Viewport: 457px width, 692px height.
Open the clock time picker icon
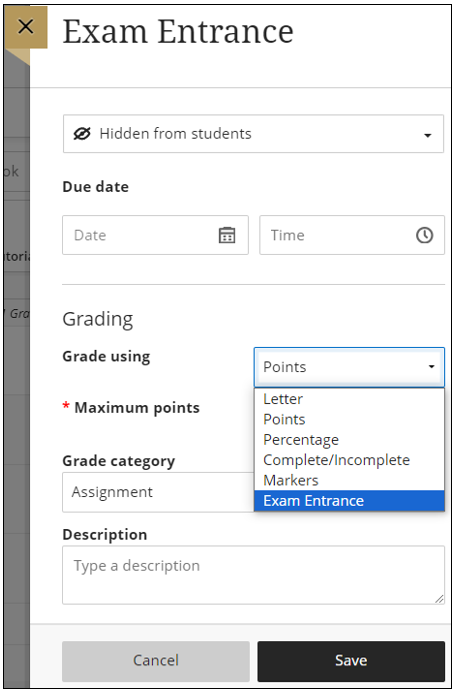[x=424, y=235]
